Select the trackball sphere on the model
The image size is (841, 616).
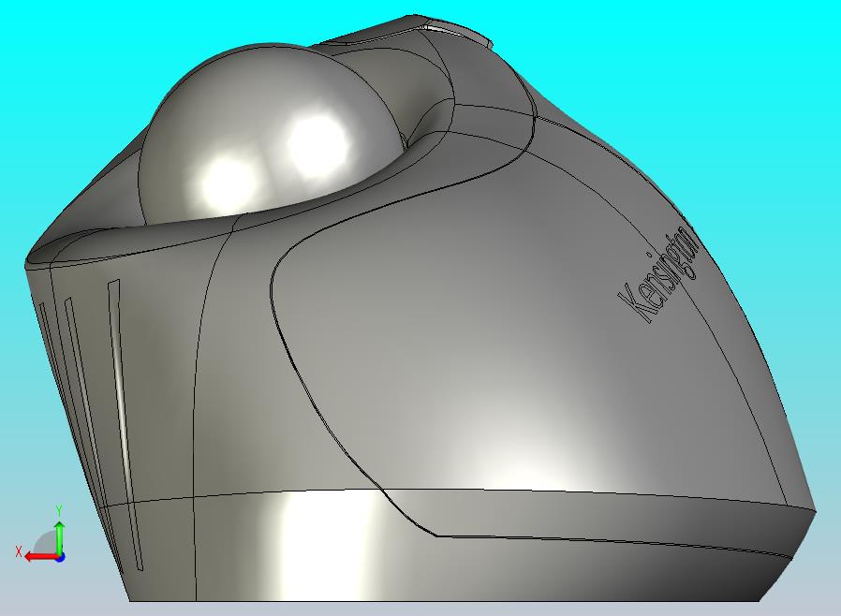coord(272,133)
